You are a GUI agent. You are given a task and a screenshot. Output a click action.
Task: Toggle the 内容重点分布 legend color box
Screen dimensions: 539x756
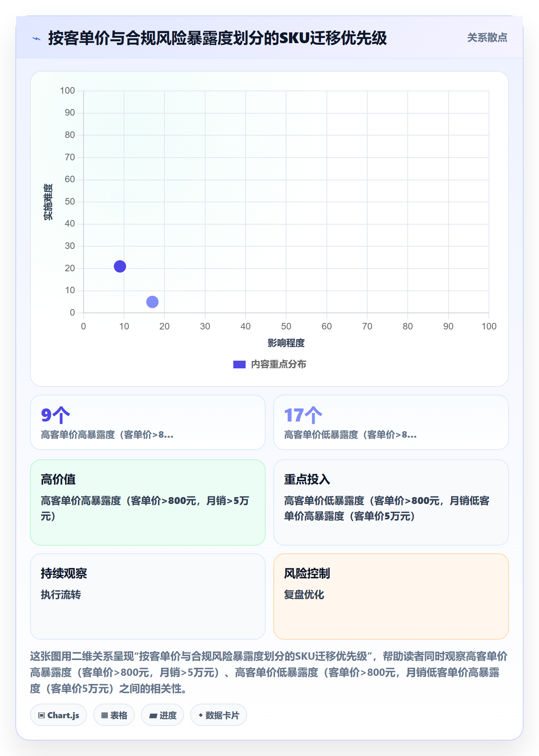tap(239, 365)
